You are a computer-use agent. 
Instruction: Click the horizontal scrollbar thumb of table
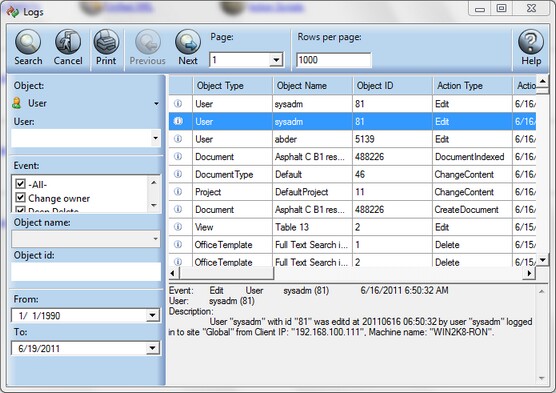[x=227, y=273]
